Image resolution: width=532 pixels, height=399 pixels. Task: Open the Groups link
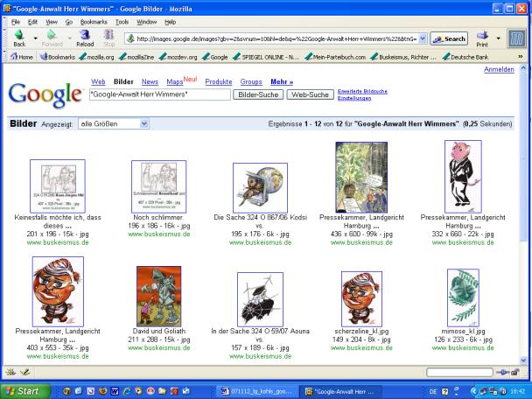tap(251, 81)
